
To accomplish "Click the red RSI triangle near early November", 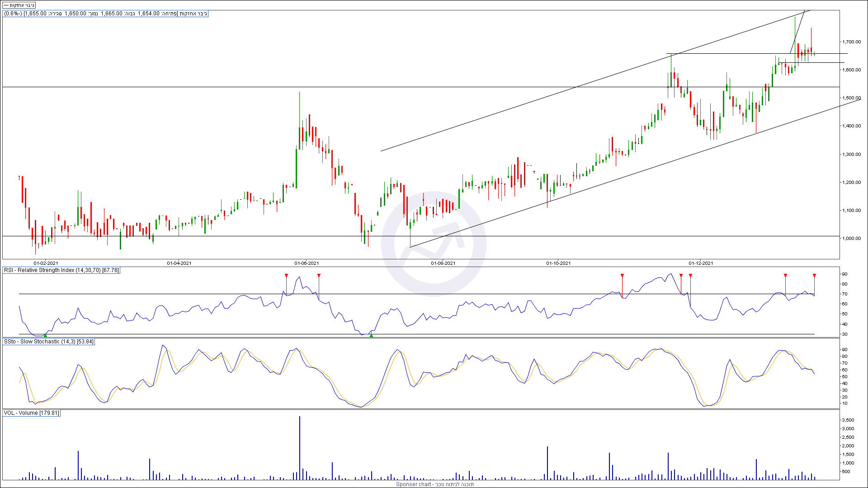I will point(622,276).
